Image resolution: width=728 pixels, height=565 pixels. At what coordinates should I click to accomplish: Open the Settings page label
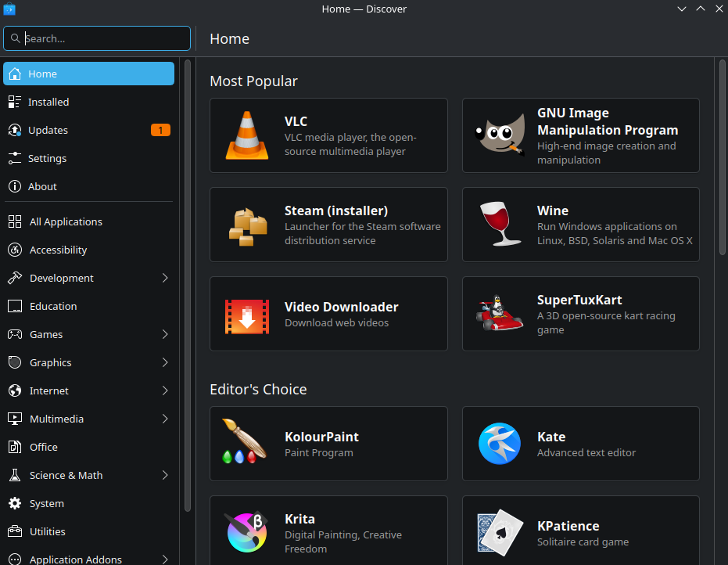[x=48, y=158]
